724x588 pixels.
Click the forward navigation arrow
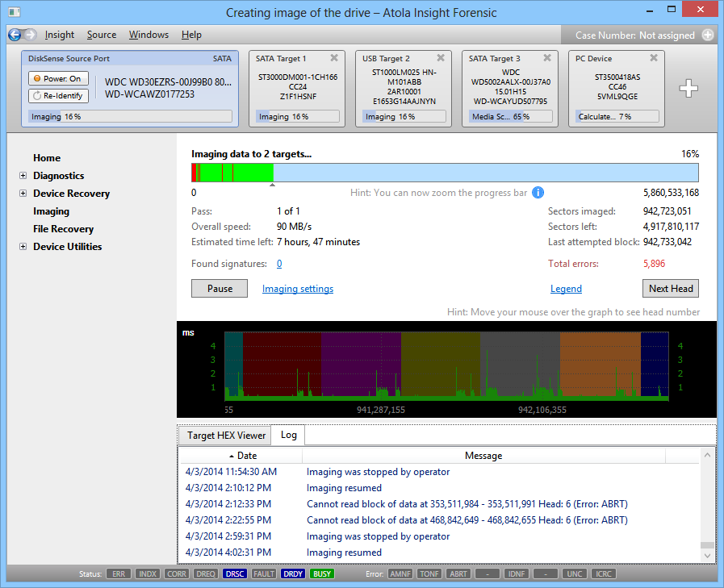coord(31,35)
